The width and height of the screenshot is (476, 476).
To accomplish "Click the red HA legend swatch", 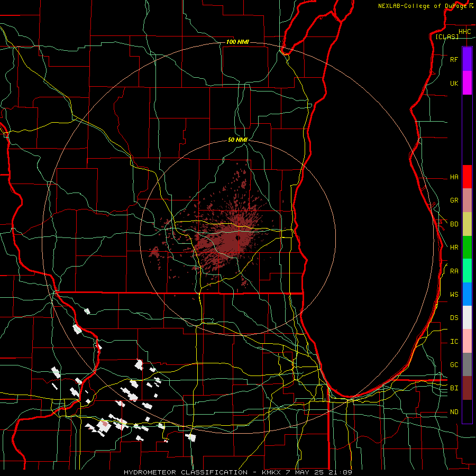I will coord(467,177).
